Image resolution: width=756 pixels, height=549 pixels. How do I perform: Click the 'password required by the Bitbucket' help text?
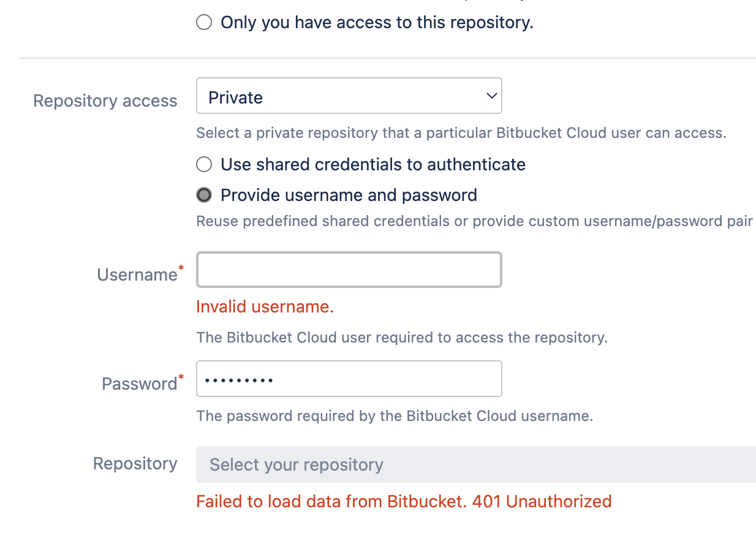pos(395,417)
